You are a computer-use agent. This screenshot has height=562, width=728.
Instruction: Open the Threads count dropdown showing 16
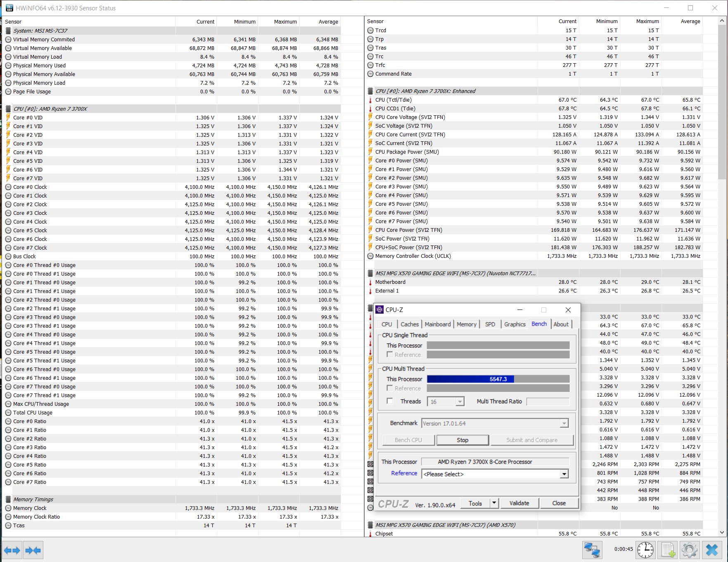(x=460, y=401)
